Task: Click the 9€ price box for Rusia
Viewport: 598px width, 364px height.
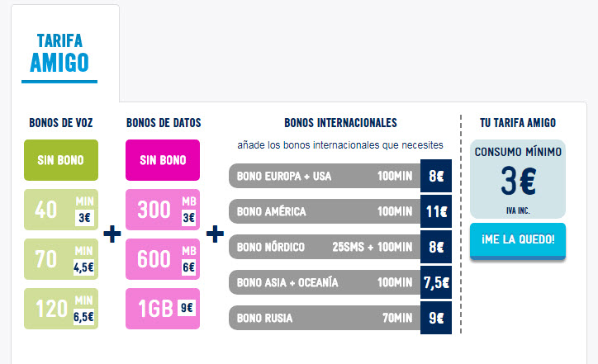Action: click(x=436, y=318)
